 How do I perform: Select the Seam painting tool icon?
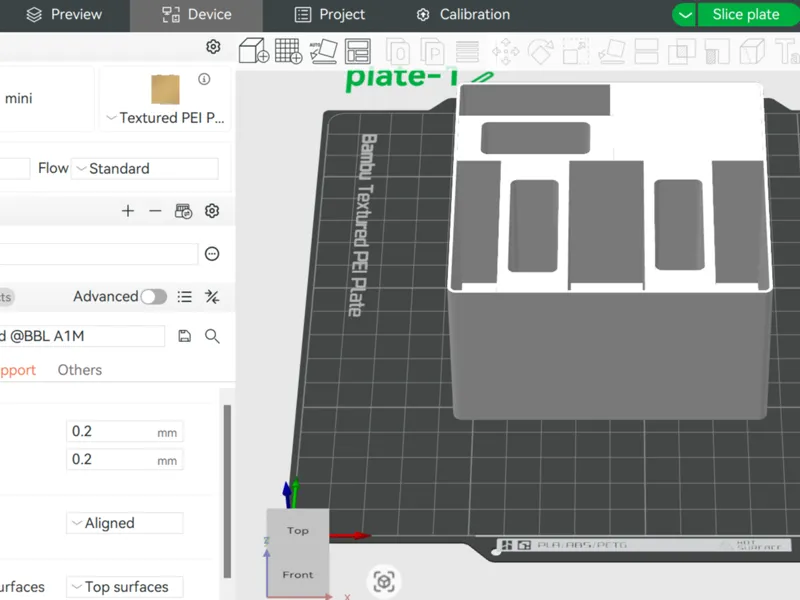pos(752,52)
